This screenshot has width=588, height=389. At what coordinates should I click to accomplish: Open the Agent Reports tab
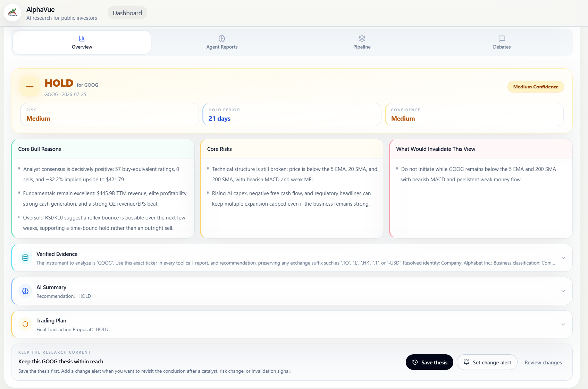tap(222, 42)
